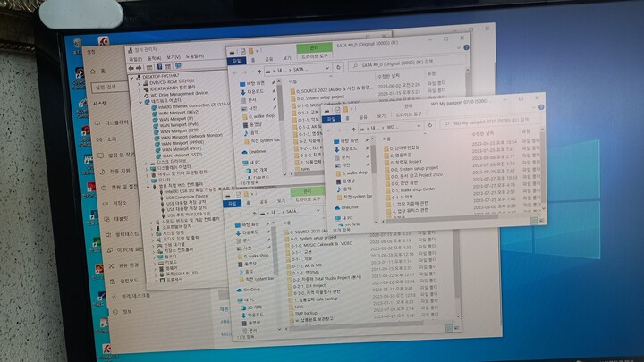Click scan hardware monitor icon in Device Manager toolbar
The height and width of the screenshot is (362, 644).
tap(178, 65)
